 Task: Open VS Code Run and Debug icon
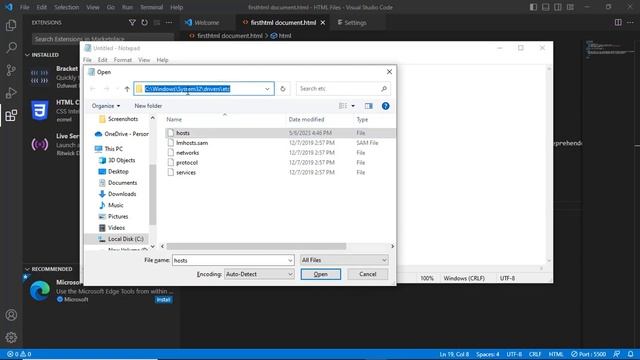pos(11,93)
